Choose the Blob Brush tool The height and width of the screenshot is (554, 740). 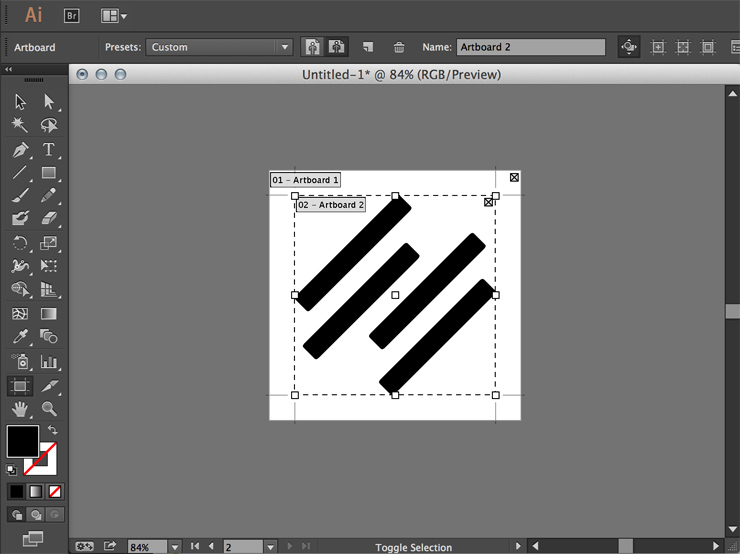click(20, 218)
